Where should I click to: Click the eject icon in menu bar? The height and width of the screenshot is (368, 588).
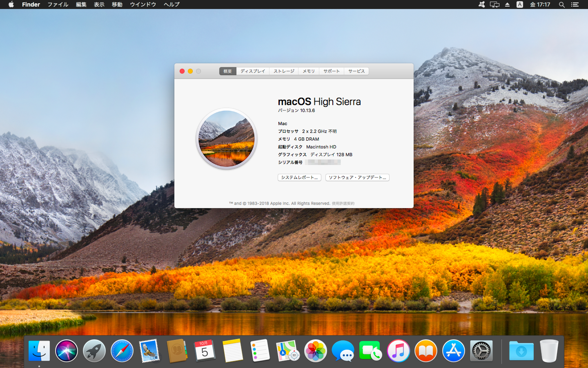507,4
